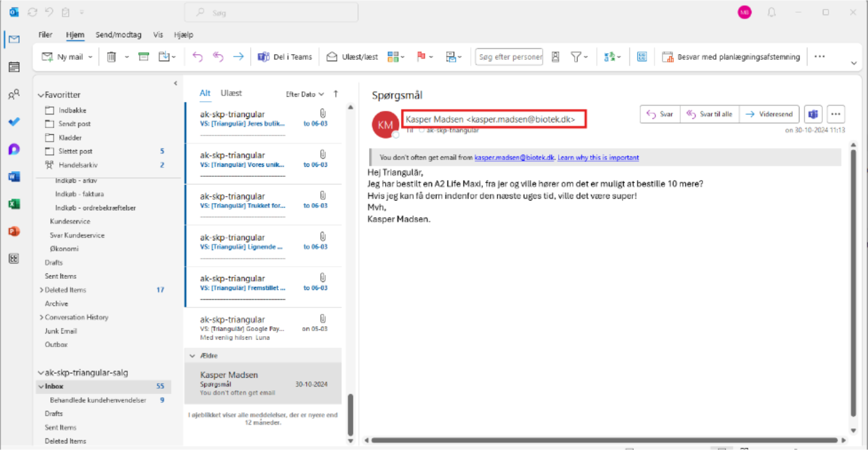Open the People contacts icon in sidebar

pyautogui.click(x=14, y=95)
